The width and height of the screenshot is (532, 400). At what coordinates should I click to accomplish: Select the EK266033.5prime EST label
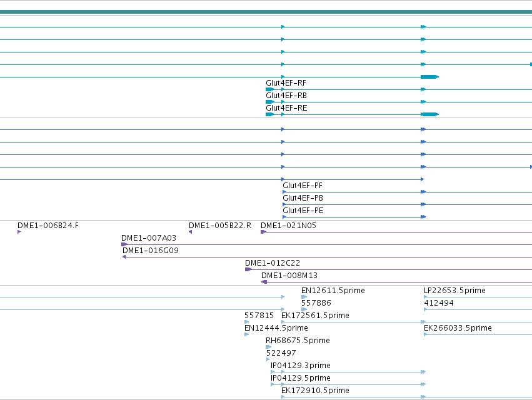(x=458, y=328)
